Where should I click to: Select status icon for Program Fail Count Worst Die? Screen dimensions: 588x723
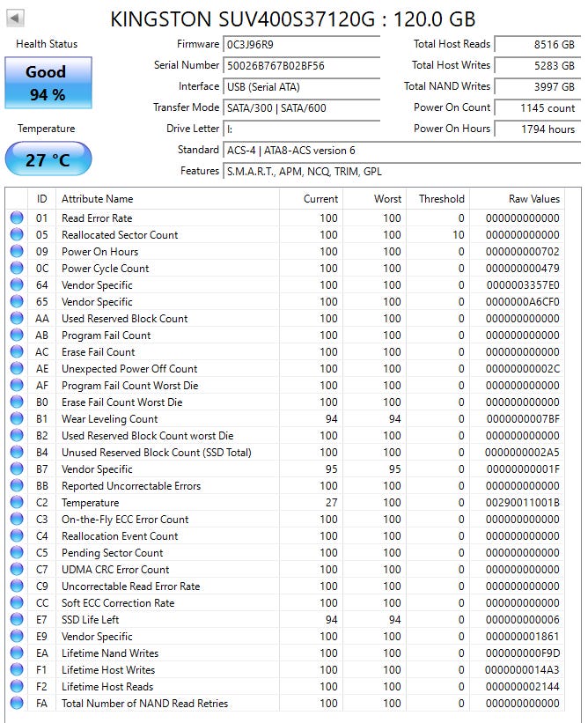click(17, 385)
